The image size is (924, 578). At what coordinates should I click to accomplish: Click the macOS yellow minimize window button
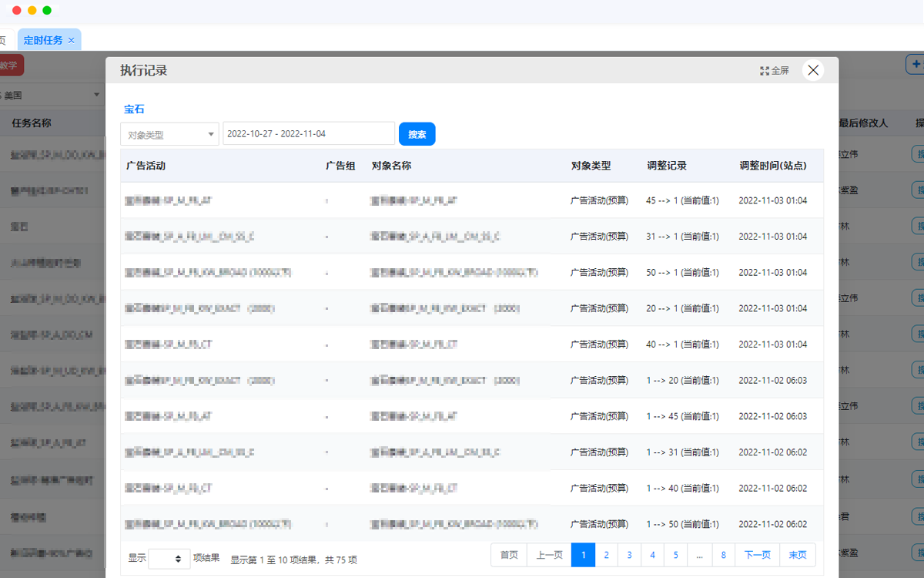pos(32,11)
